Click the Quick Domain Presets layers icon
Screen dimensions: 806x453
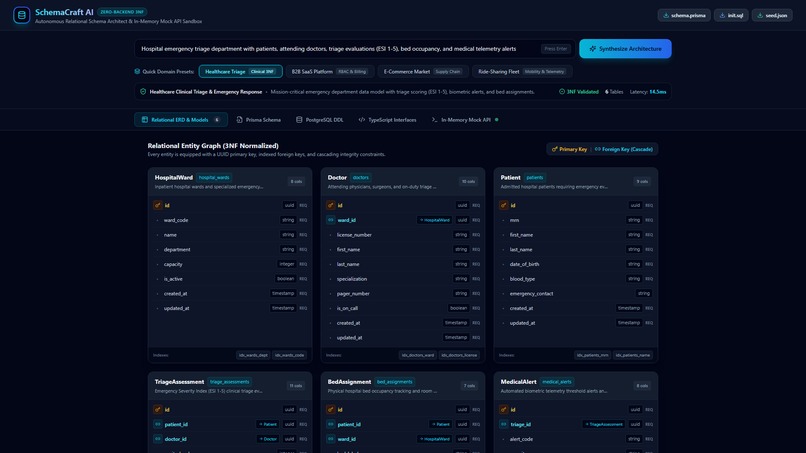coord(137,71)
